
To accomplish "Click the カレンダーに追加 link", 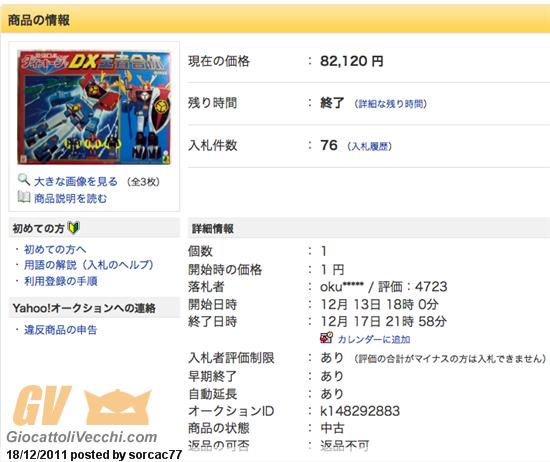I will pyautogui.click(x=374, y=339).
